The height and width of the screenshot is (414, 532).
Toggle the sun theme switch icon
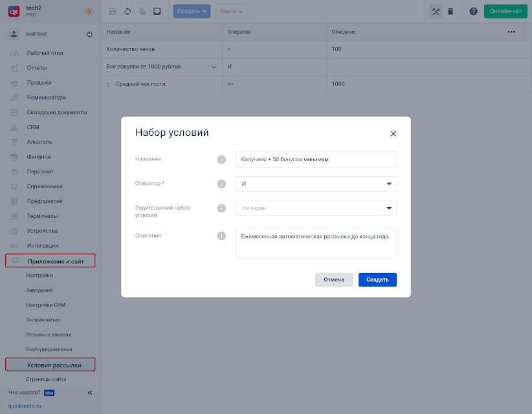click(x=88, y=11)
